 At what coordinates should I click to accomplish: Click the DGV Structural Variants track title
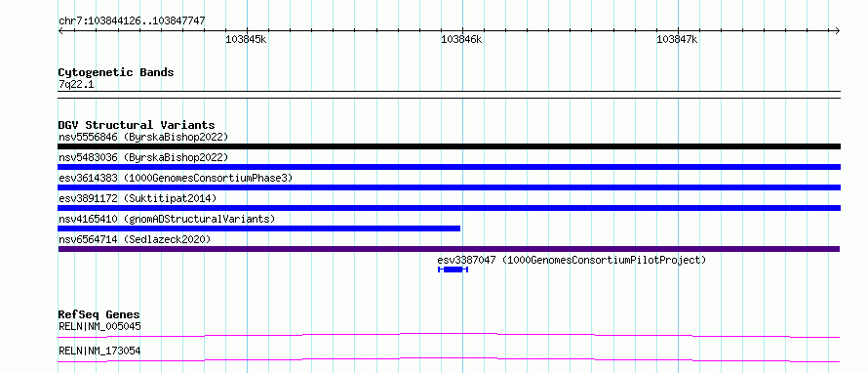click(x=137, y=125)
